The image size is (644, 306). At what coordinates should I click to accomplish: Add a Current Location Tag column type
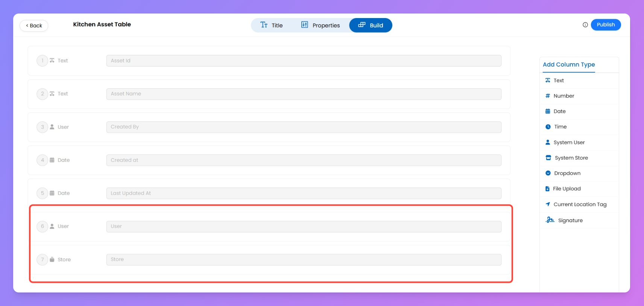(579, 205)
